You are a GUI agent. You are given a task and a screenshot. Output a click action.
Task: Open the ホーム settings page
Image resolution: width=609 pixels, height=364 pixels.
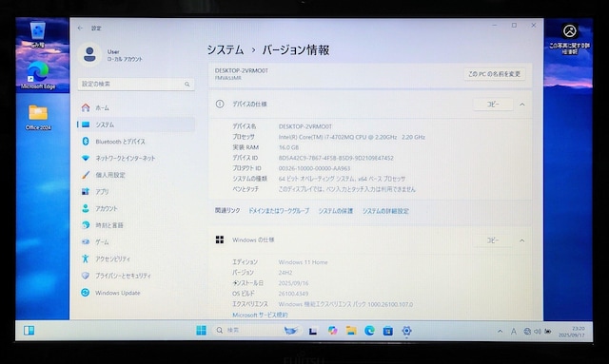pos(136,108)
